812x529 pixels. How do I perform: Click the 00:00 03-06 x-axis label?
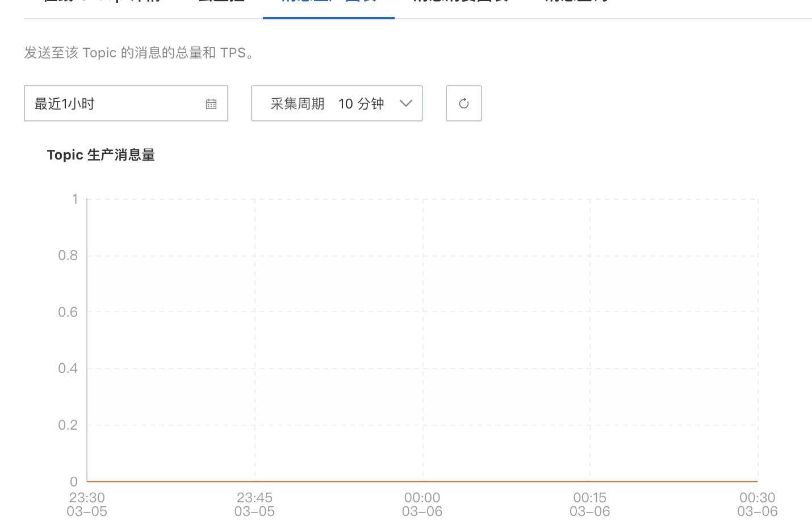(422, 504)
